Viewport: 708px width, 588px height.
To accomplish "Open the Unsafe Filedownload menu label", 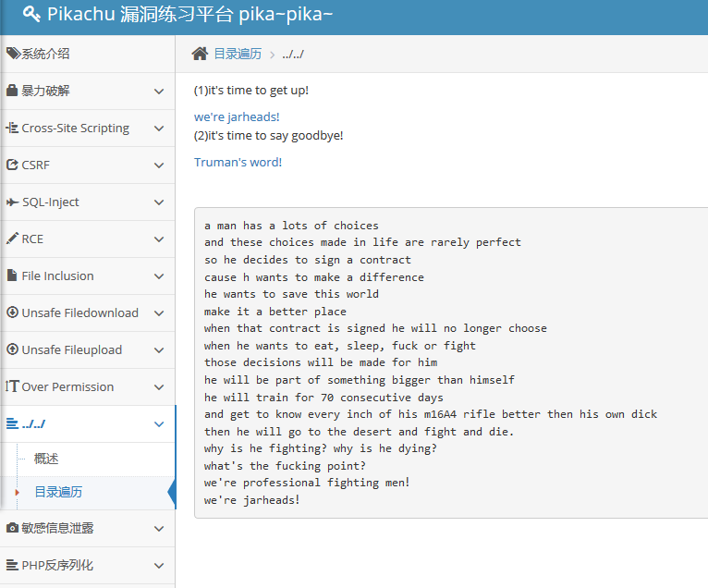I will coord(79,313).
